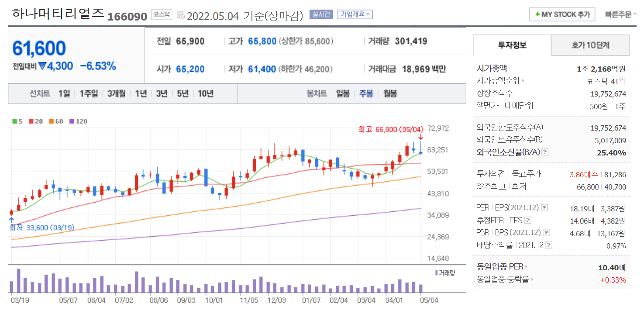Select the 주봉 candlestick chart
The width and height of the screenshot is (644, 314).
[366, 93]
